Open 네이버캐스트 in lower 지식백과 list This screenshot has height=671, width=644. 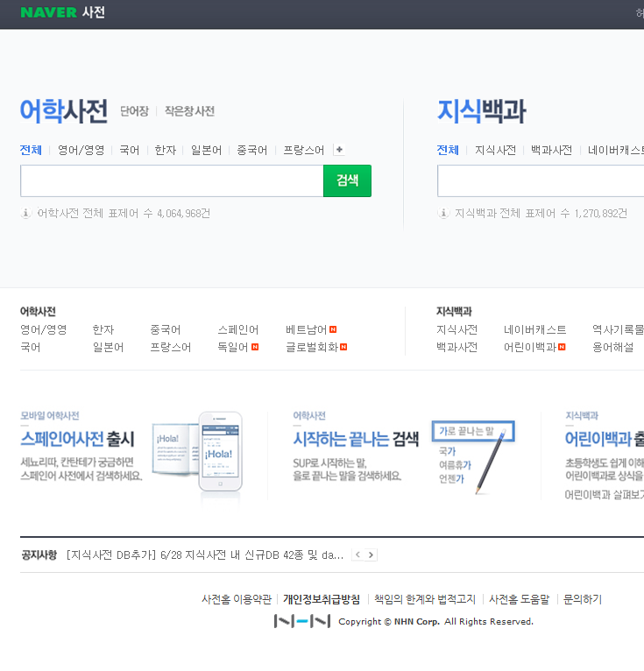click(534, 330)
